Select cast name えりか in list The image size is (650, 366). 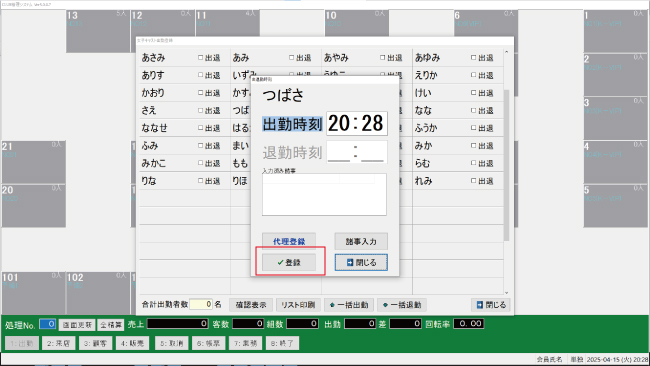tap(426, 75)
